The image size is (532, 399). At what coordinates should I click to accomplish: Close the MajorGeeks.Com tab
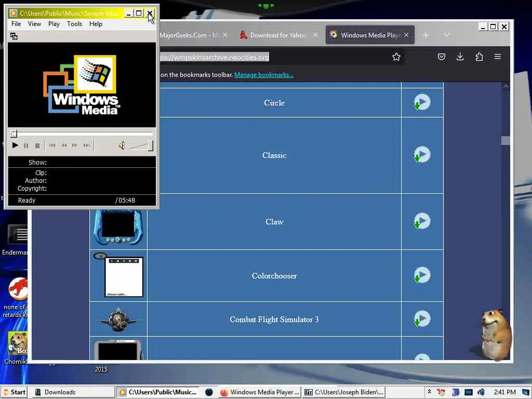(x=225, y=35)
